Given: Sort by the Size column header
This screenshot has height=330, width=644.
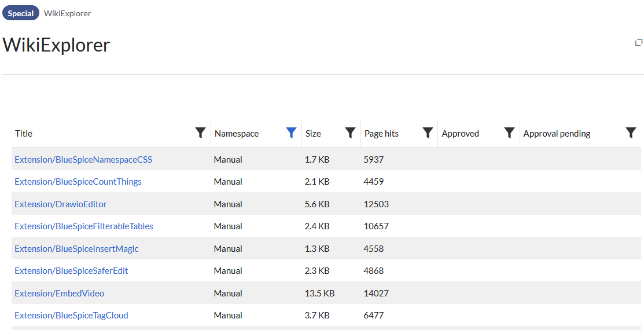Looking at the screenshot, I should (x=313, y=134).
